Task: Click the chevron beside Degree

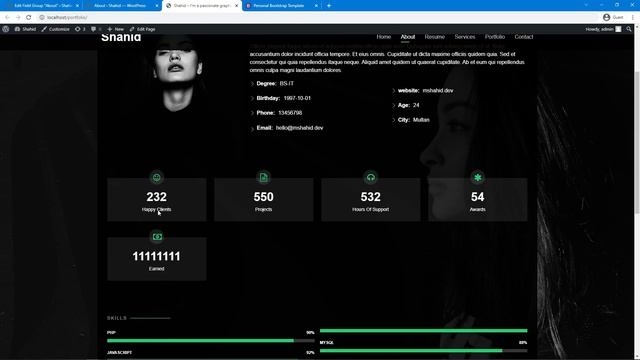Action: (252, 84)
